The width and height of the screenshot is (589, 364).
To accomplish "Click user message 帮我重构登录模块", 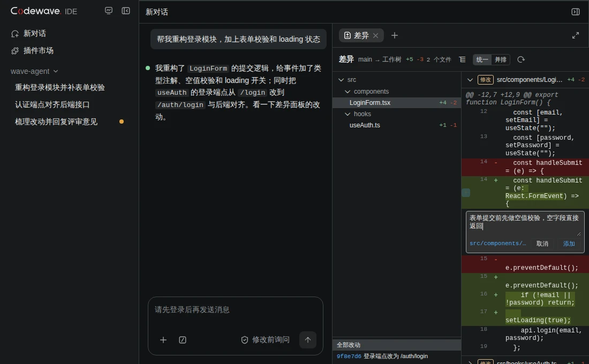I will pos(238,39).
